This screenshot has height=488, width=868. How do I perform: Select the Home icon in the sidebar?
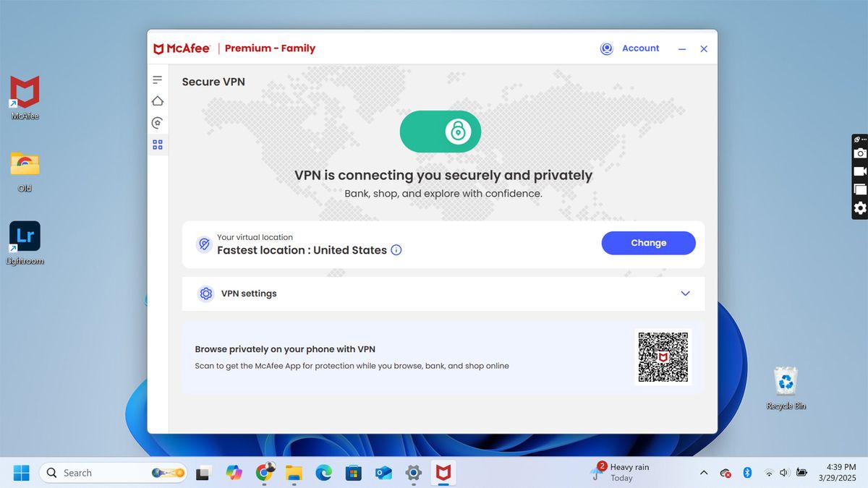[x=158, y=101]
